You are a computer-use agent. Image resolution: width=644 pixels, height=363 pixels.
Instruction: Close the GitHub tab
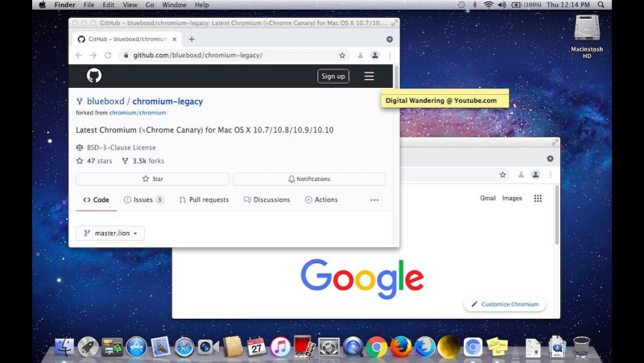(175, 39)
